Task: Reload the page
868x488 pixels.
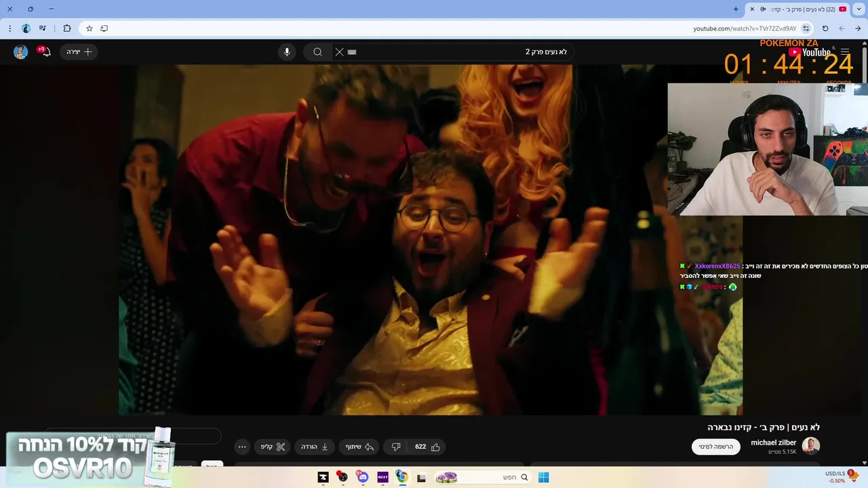Action: (825, 28)
